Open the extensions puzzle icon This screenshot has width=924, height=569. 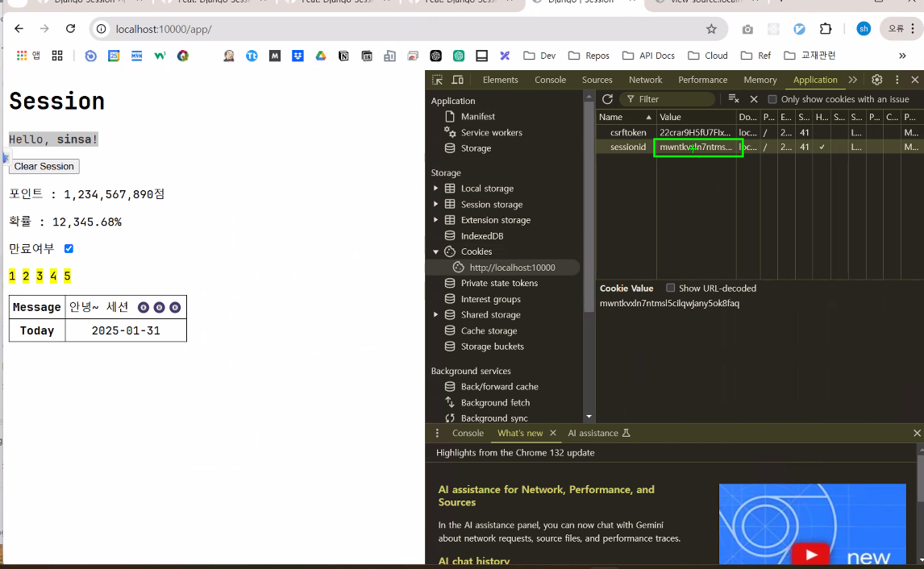pos(826,29)
